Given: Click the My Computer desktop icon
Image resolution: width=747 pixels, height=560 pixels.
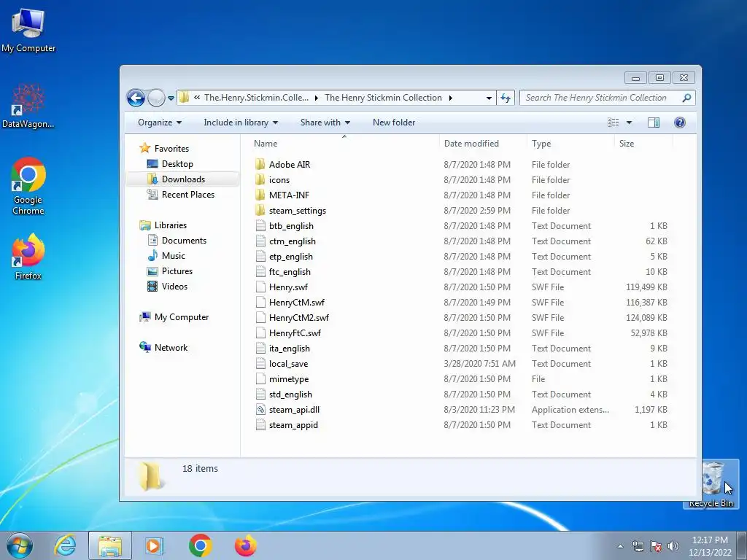Looking at the screenshot, I should tap(28, 31).
